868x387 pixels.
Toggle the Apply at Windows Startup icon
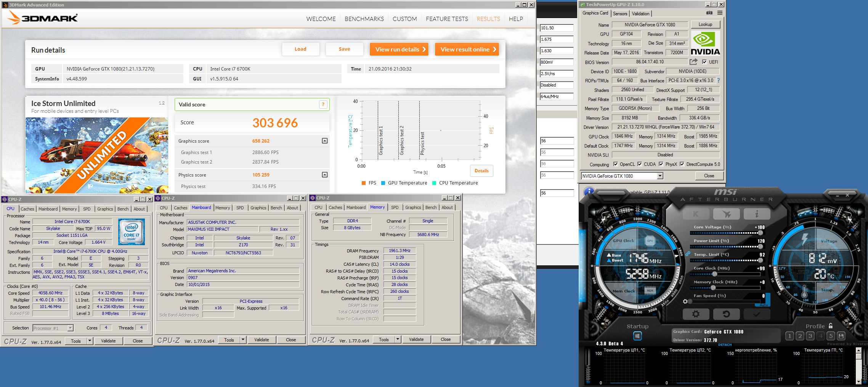(x=637, y=336)
